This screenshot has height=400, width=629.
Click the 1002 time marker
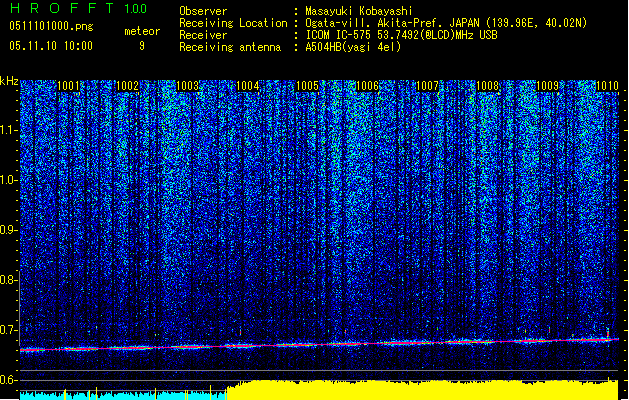(x=128, y=86)
